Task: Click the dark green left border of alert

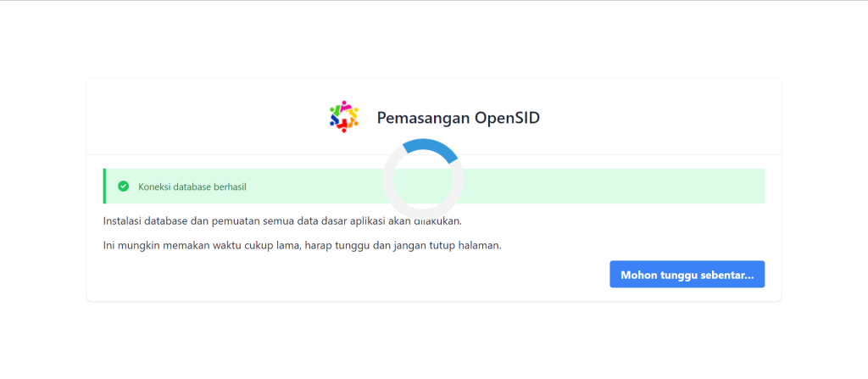Action: [x=104, y=187]
